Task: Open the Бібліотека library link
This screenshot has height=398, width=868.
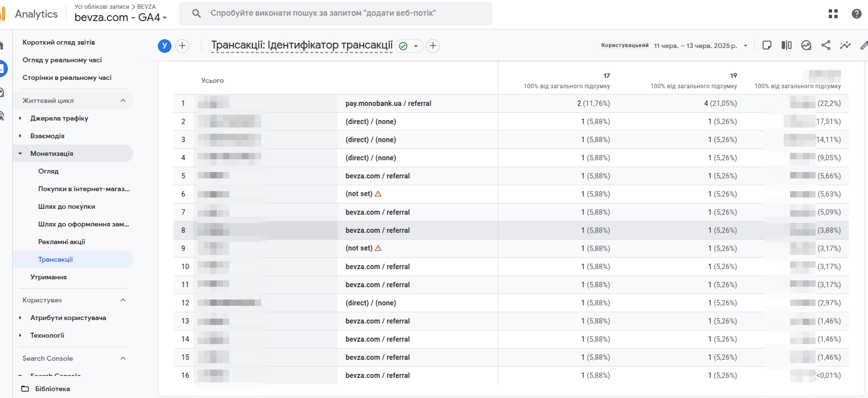Action: (x=52, y=389)
